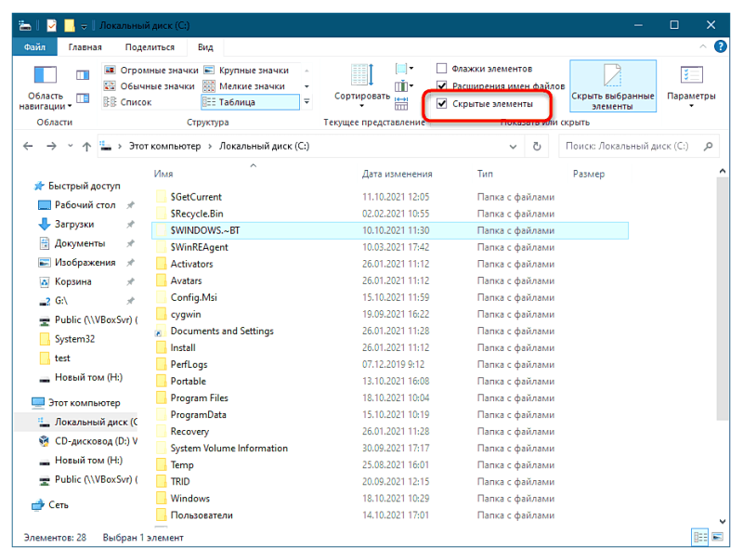743x560 pixels.
Task: Open Документы in Quick access
Action: [72, 243]
